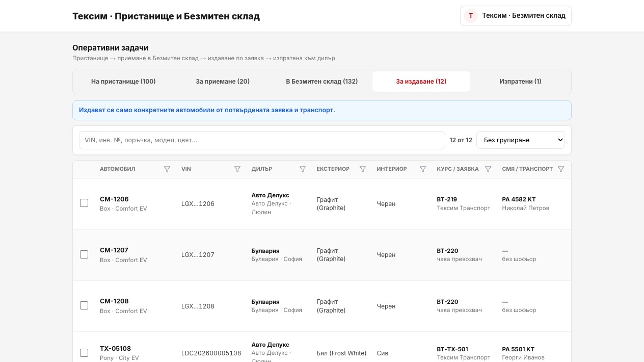The width and height of the screenshot is (644, 362).
Task: Click VIN LGX...1207
Action: [198, 255]
